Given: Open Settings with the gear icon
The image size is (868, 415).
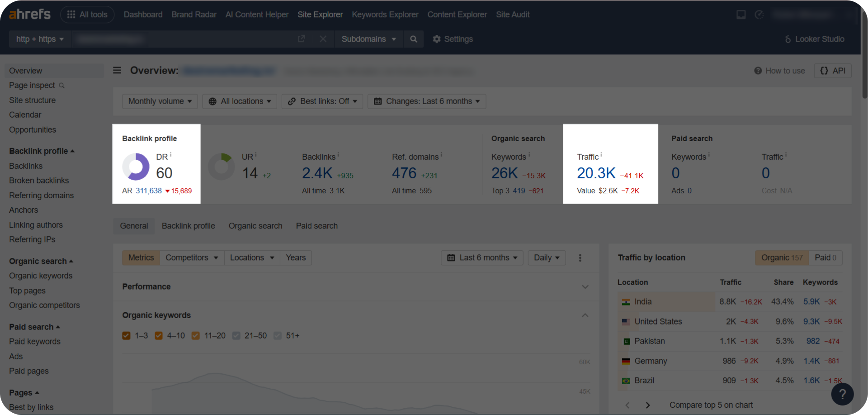Looking at the screenshot, I should coord(453,39).
